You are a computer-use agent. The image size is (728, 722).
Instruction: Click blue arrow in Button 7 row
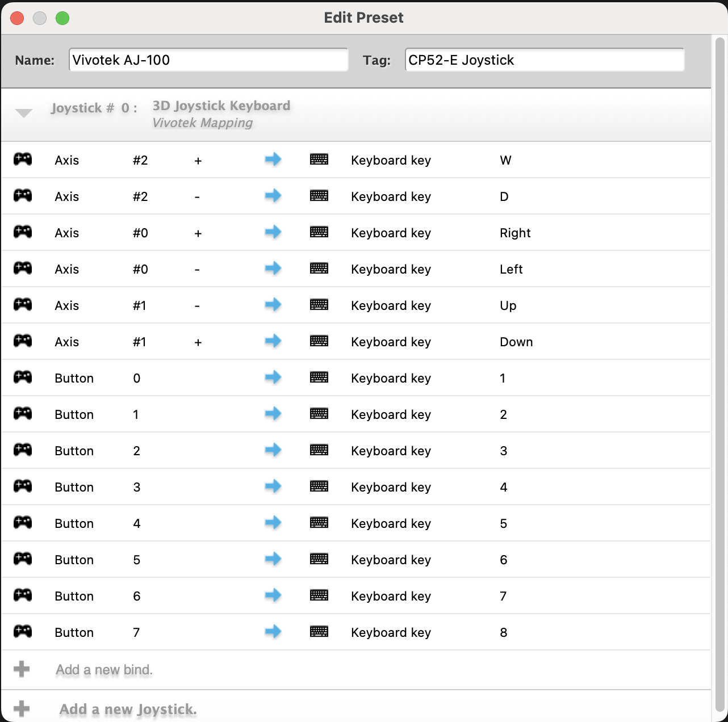[x=273, y=632]
